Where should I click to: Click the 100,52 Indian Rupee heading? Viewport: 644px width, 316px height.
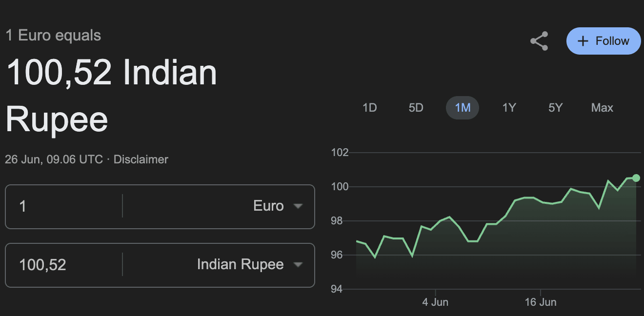click(x=111, y=97)
